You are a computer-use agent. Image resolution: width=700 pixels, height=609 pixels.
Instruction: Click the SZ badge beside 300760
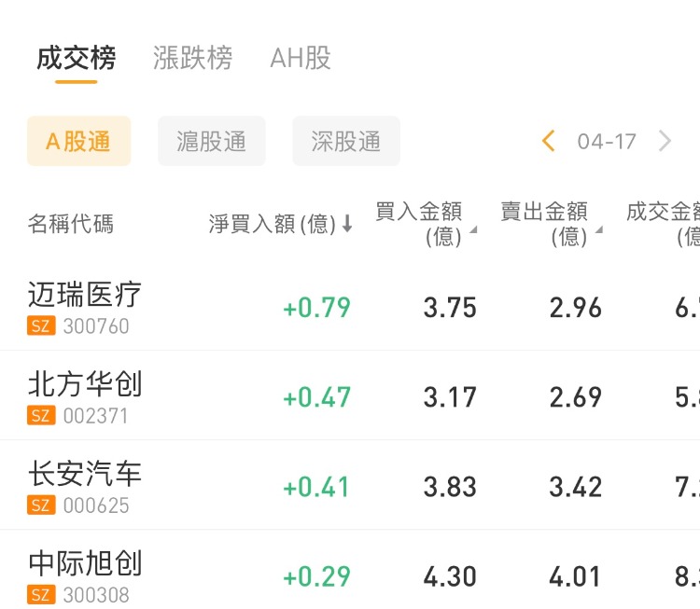pos(40,326)
